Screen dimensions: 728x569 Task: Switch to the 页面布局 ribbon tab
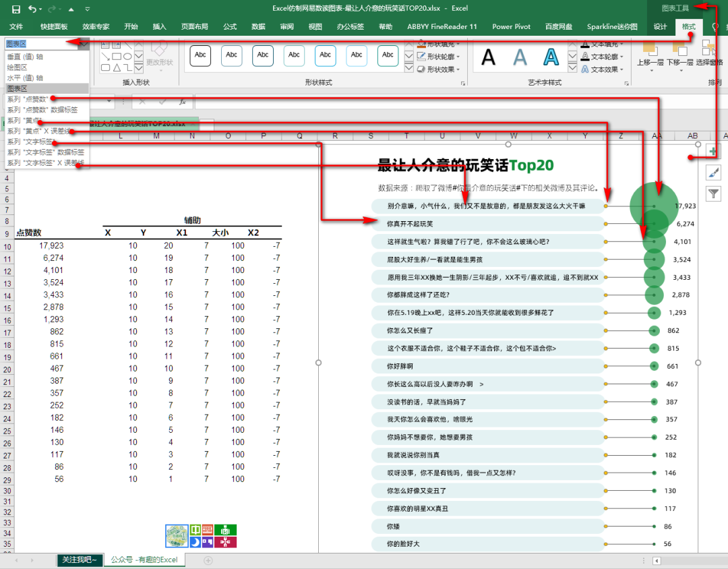click(x=195, y=27)
